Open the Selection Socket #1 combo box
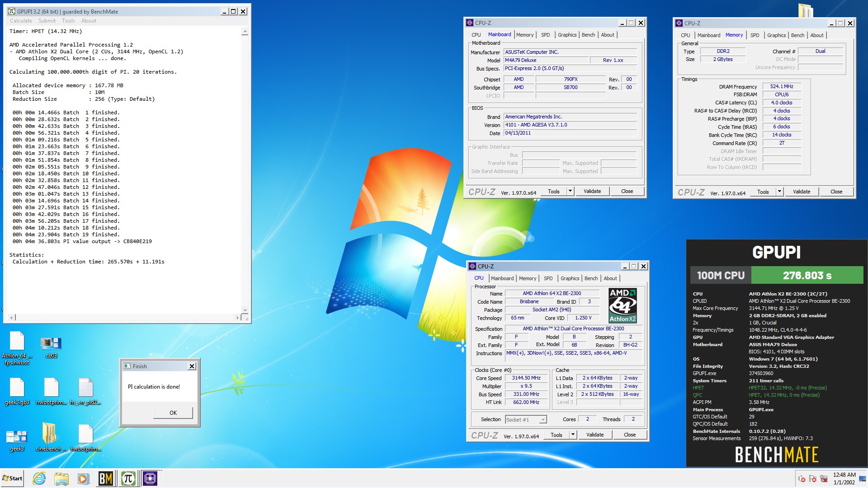The height and width of the screenshot is (488, 868). 526,419
